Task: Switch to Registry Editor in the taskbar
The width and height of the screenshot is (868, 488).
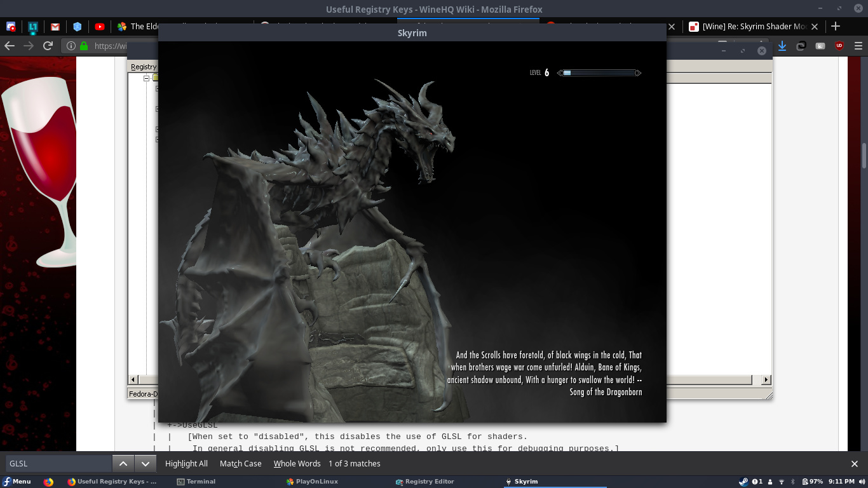Action: (x=425, y=482)
